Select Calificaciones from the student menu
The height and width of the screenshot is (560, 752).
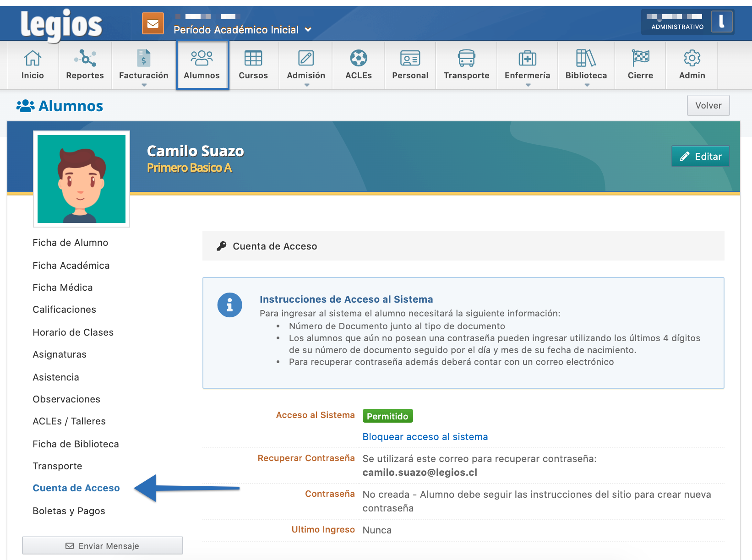pos(65,310)
